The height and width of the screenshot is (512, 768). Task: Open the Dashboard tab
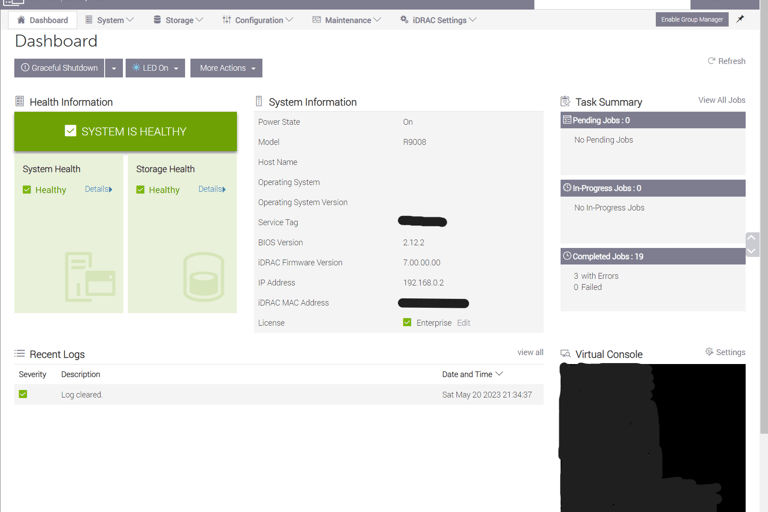click(43, 20)
